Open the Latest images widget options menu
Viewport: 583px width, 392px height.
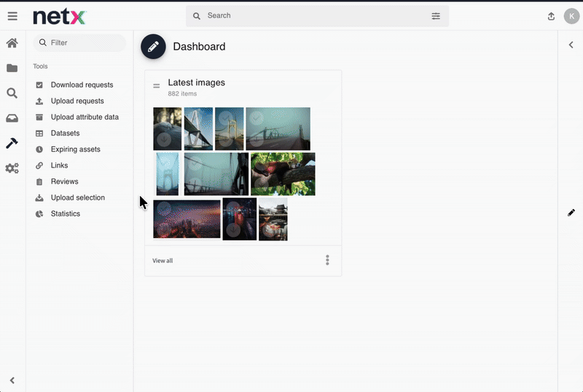327,260
